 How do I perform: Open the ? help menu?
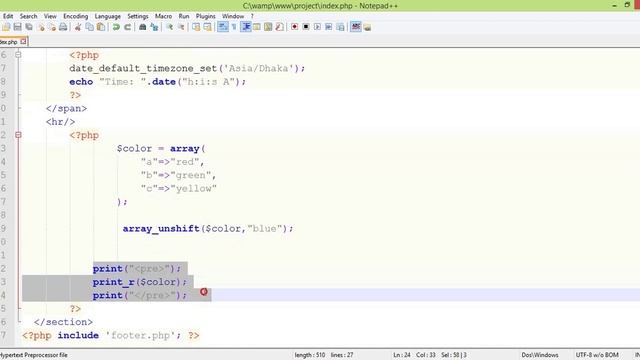point(252,16)
